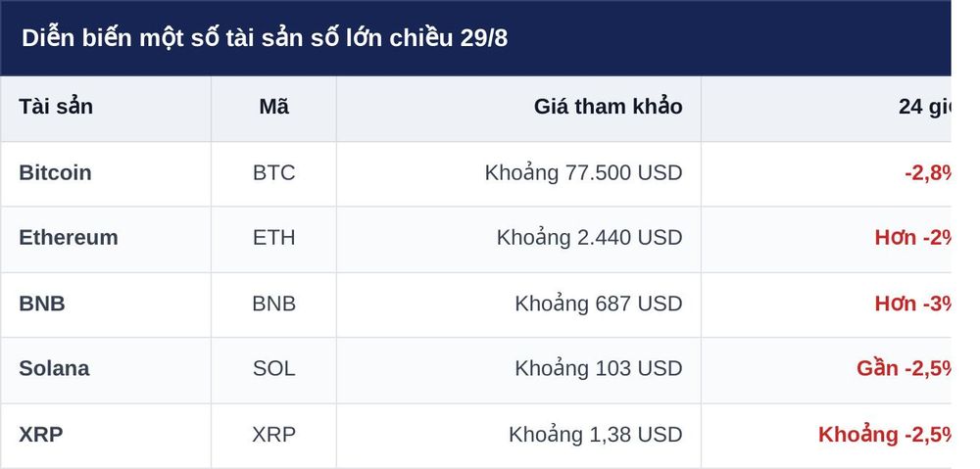Click the ETH ticker code cell
The height and width of the screenshot is (469, 980).
click(x=273, y=237)
